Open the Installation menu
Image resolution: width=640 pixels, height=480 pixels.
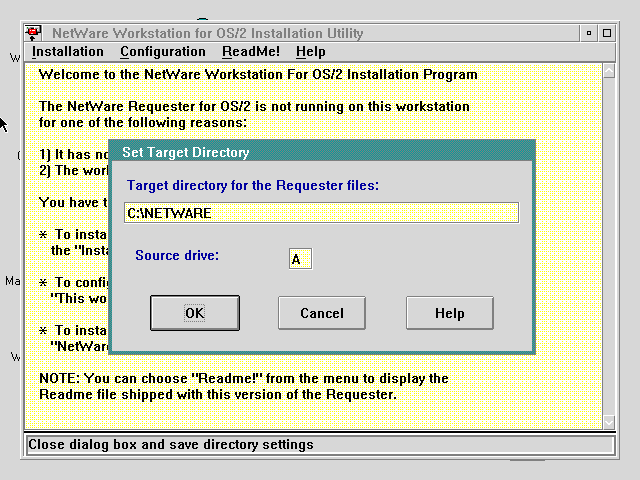point(68,52)
